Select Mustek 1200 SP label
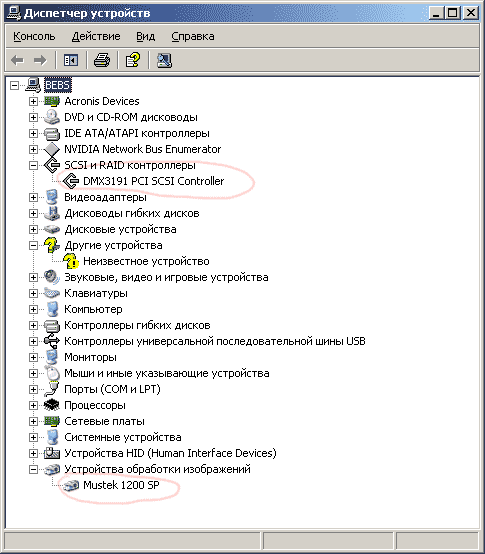Screen dimensions: 485x554 coord(121,485)
